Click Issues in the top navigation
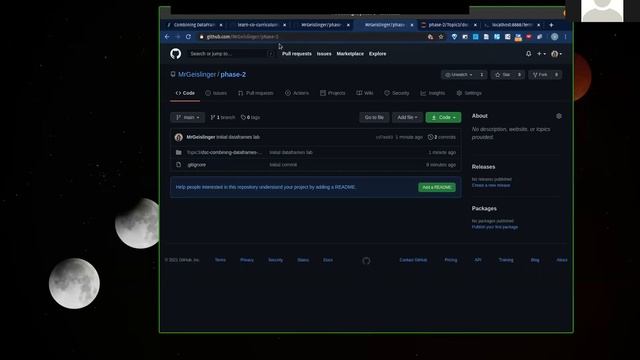Viewport: 640px width, 360px height. pyautogui.click(x=324, y=53)
